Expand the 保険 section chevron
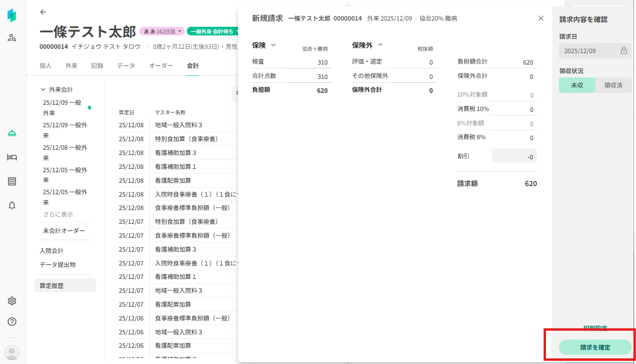Image resolution: width=636 pixels, height=364 pixels. pos(273,45)
